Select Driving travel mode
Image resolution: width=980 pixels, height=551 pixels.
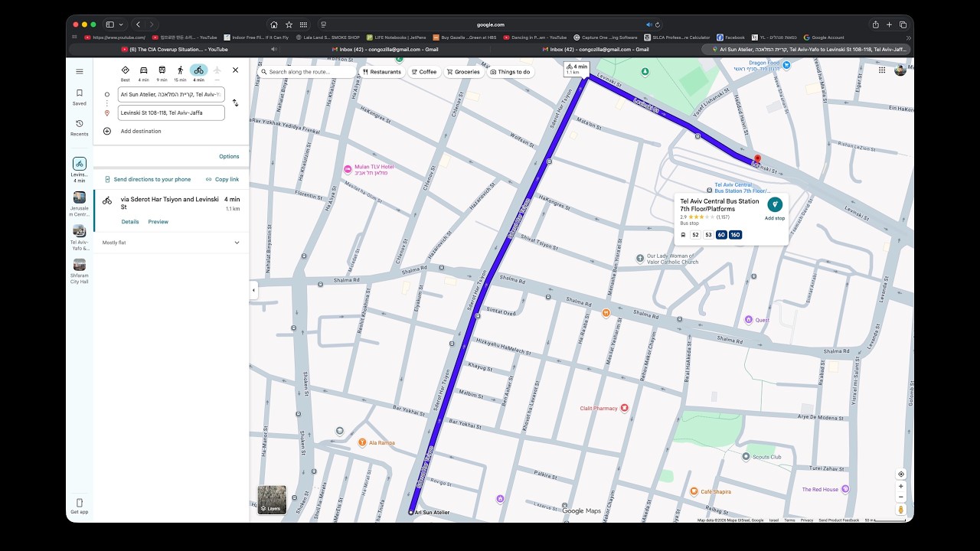point(143,73)
